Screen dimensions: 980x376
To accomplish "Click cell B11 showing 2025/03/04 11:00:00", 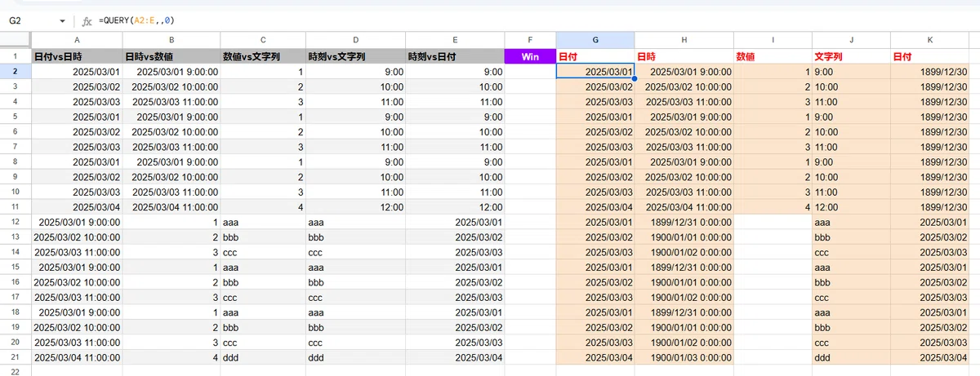I will (x=171, y=207).
